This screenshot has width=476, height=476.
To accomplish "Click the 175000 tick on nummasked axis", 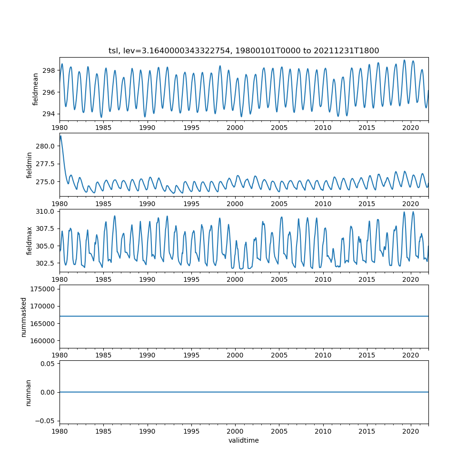I will tap(46, 289).
